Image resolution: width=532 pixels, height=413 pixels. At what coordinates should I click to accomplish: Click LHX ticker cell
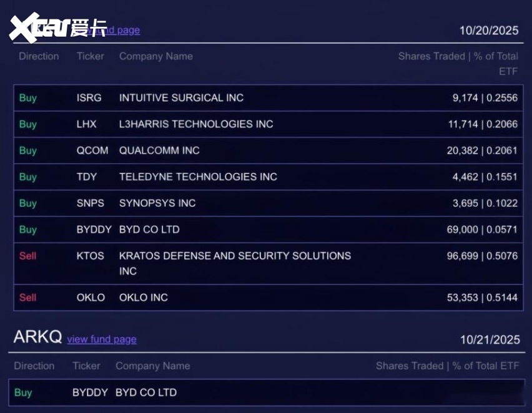(x=87, y=124)
